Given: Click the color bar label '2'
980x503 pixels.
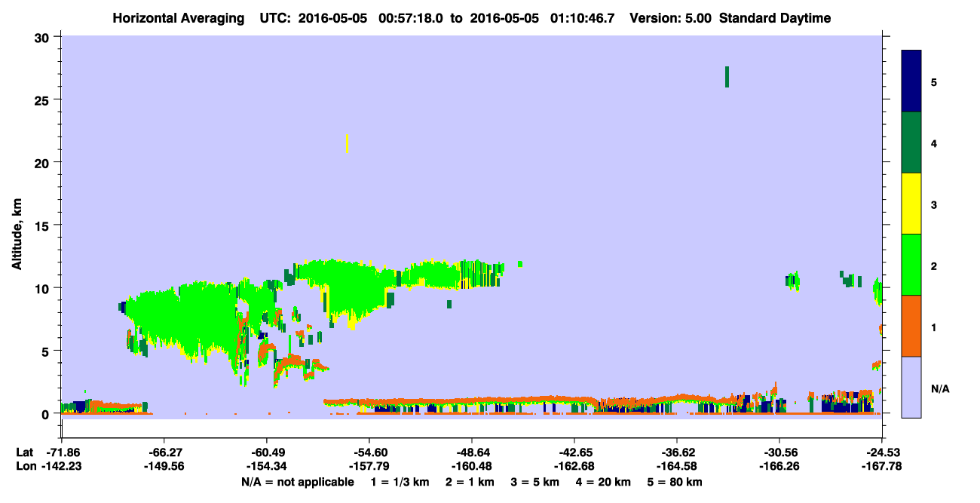Looking at the screenshot, I should click(x=934, y=265).
